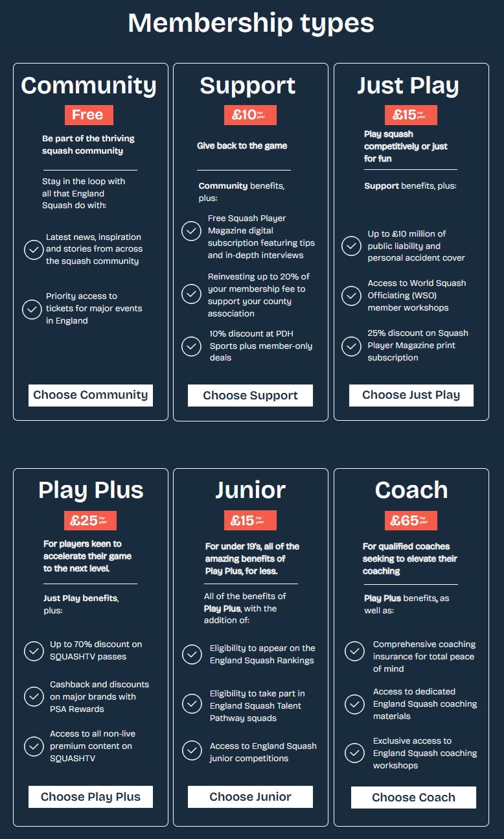Click checkmark beside PSA Rewards cashback benefit
The width and height of the screenshot is (504, 839).
(x=34, y=697)
